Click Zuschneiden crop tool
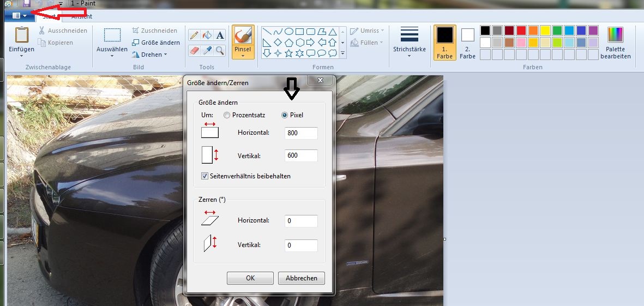The height and width of the screenshot is (306, 644). [155, 31]
